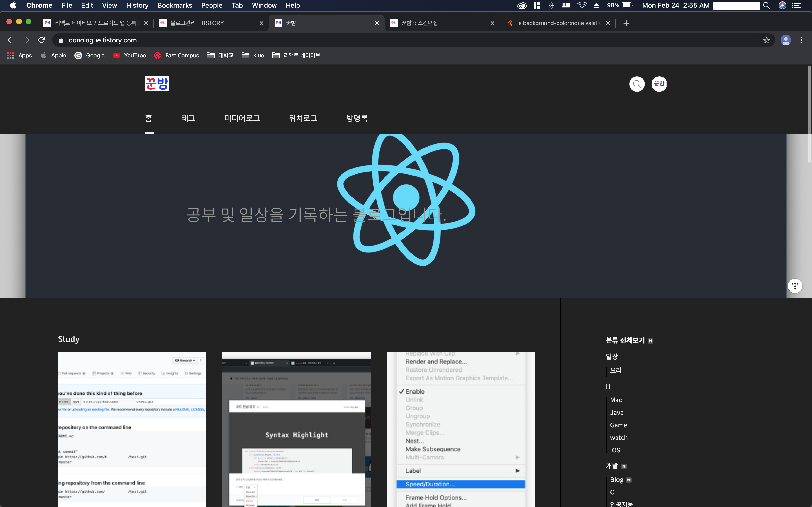Expand the 리액트 네이티브 bookmarks folder
Screen dimensions: 812x507
296,55
